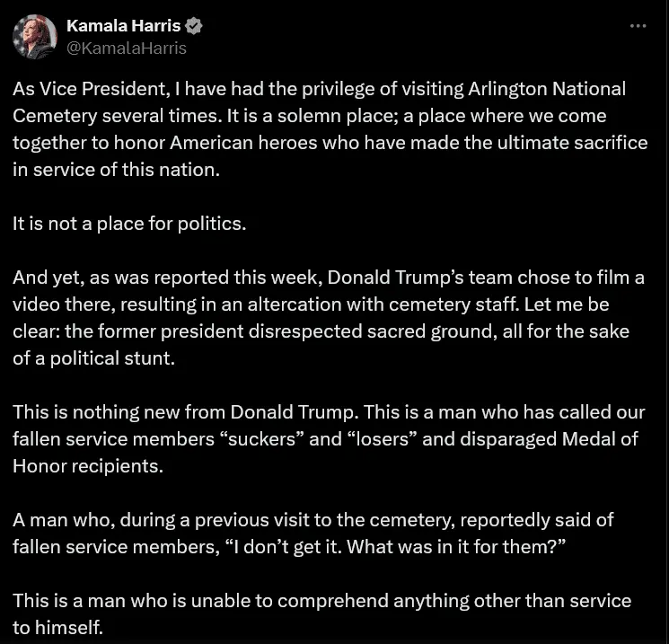
Task: Click the paragraph starting "As Vice President"
Action: tap(330, 129)
